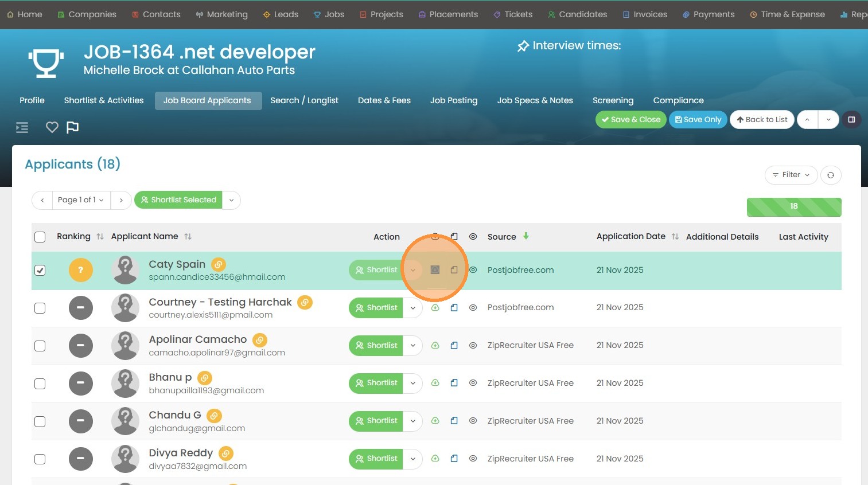Open Candidates in top navigation
The image size is (868, 485).
[x=577, y=14]
